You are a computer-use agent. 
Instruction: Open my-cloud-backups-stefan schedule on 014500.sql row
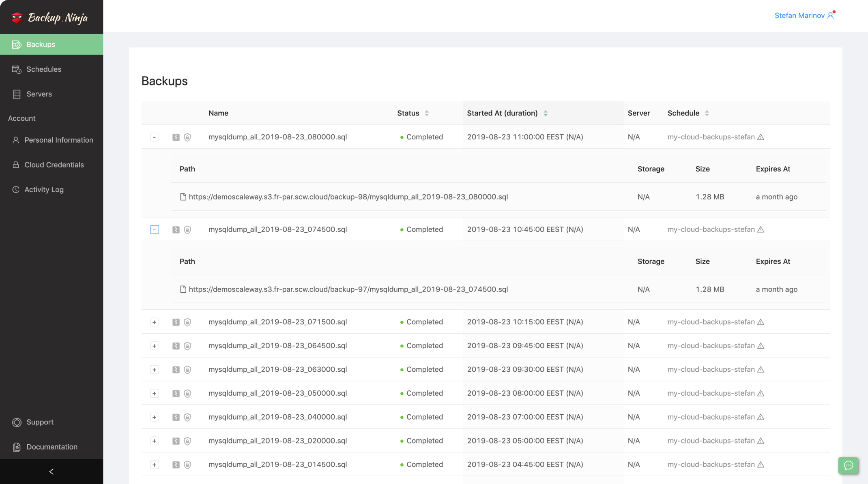[711, 465]
